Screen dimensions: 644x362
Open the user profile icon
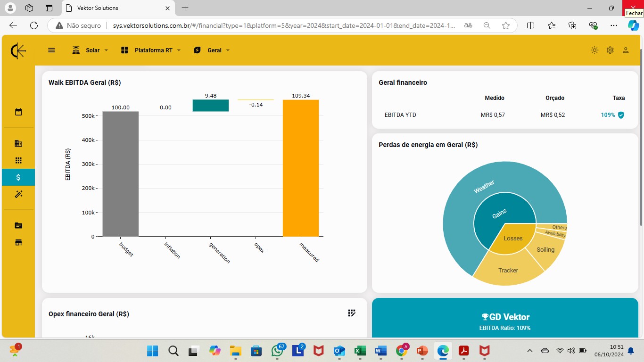(626, 50)
